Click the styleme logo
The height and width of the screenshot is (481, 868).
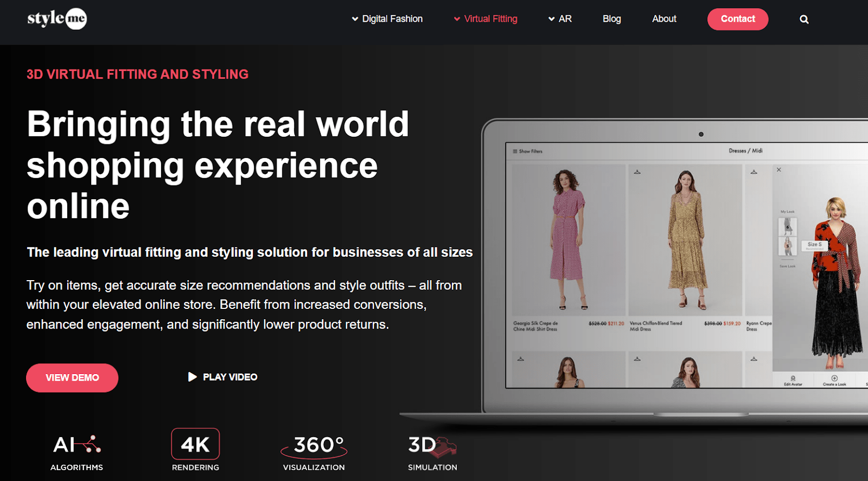pos(57,19)
